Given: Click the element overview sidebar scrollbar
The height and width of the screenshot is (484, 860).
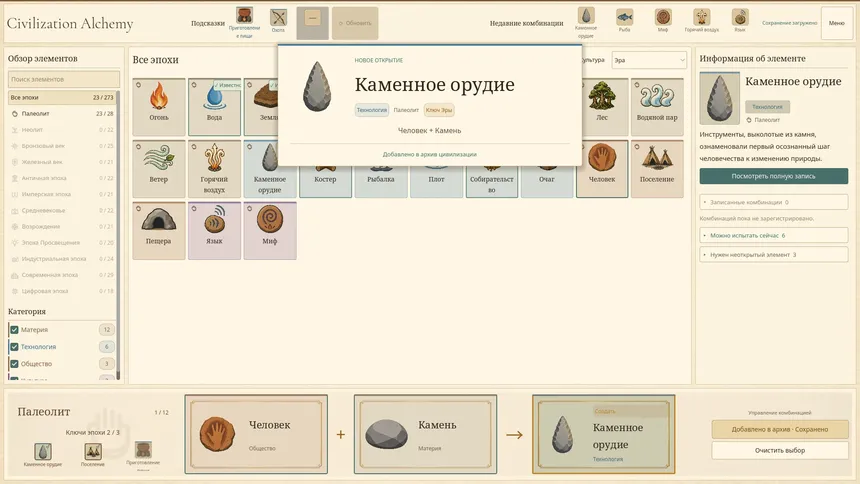Looking at the screenshot, I should click(x=118, y=236).
